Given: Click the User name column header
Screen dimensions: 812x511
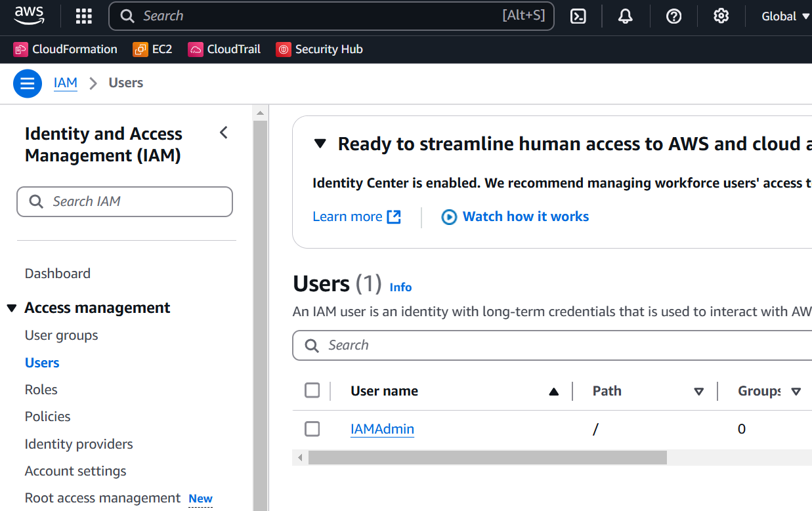Looking at the screenshot, I should 385,391.
